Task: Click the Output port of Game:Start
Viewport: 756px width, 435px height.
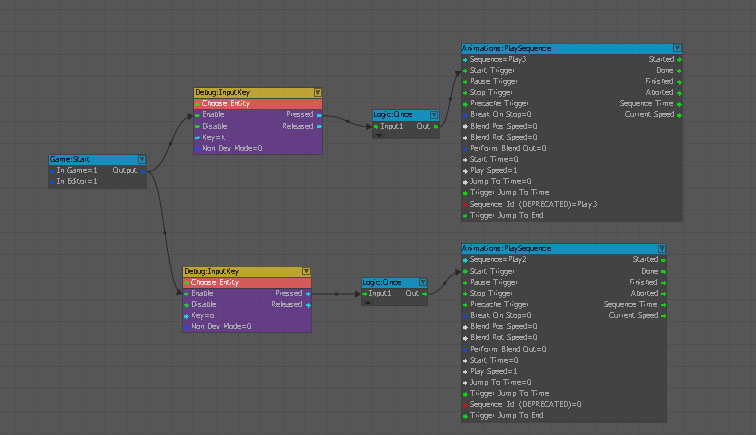Action: (x=129, y=170)
